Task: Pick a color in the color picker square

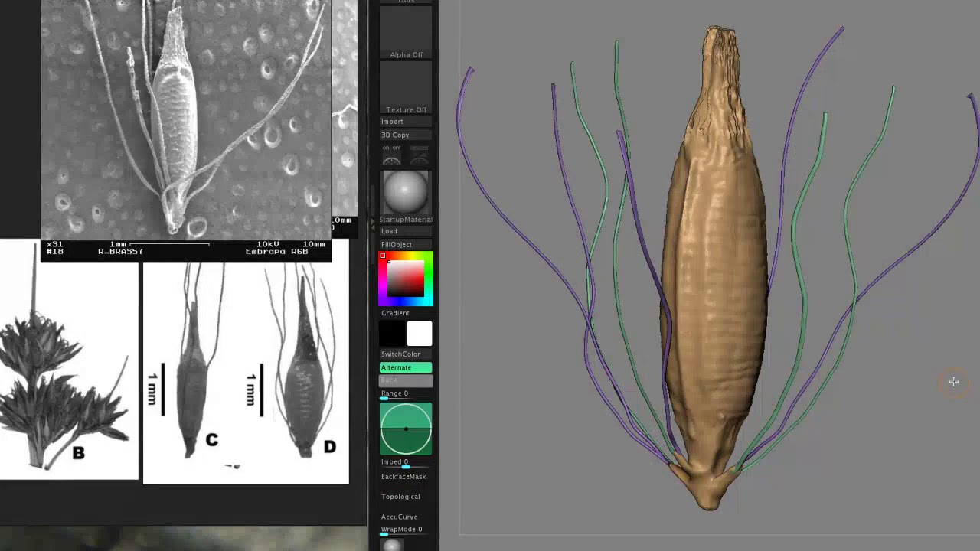Action: pyautogui.click(x=406, y=279)
